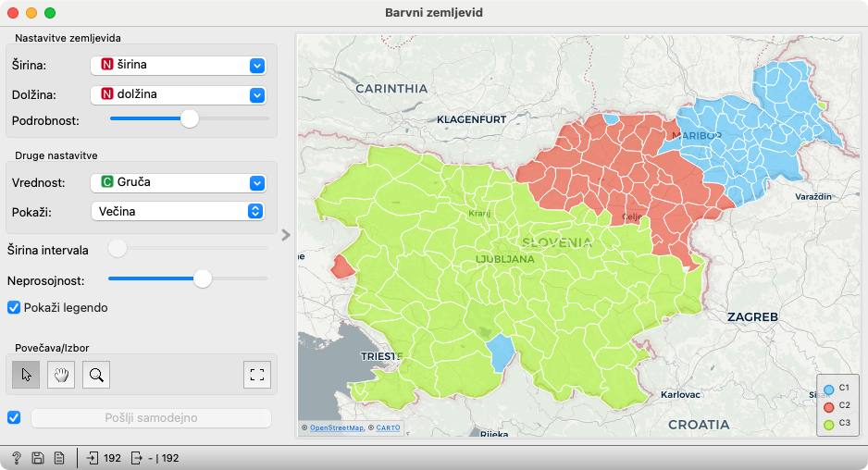Select the arrow selection tool

(x=26, y=375)
